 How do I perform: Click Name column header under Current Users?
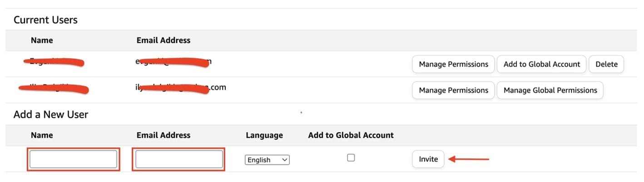point(42,40)
